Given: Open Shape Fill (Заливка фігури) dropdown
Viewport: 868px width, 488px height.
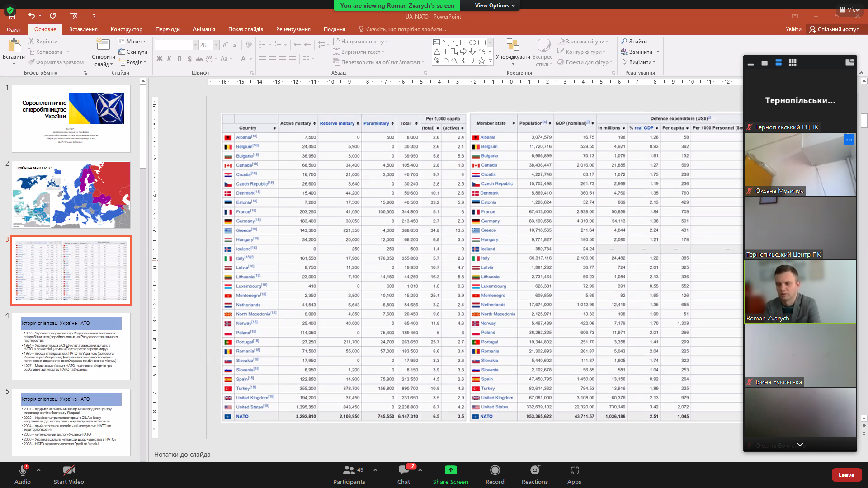Looking at the screenshot, I should [584, 41].
